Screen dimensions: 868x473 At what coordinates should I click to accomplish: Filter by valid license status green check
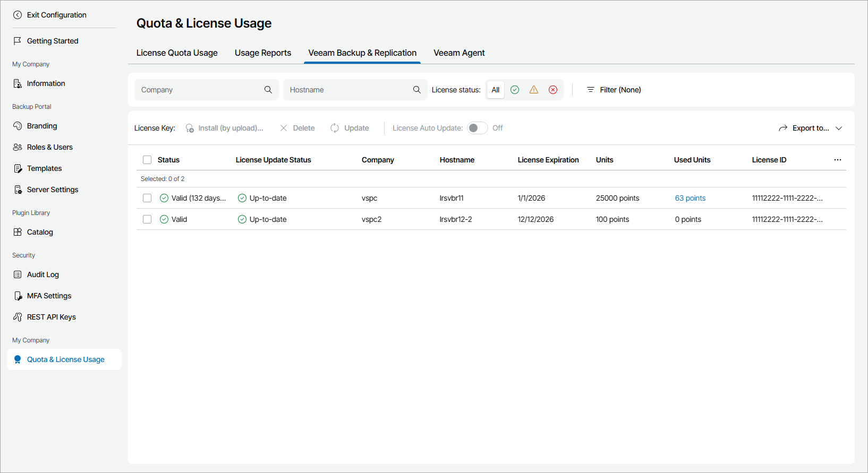(x=515, y=90)
